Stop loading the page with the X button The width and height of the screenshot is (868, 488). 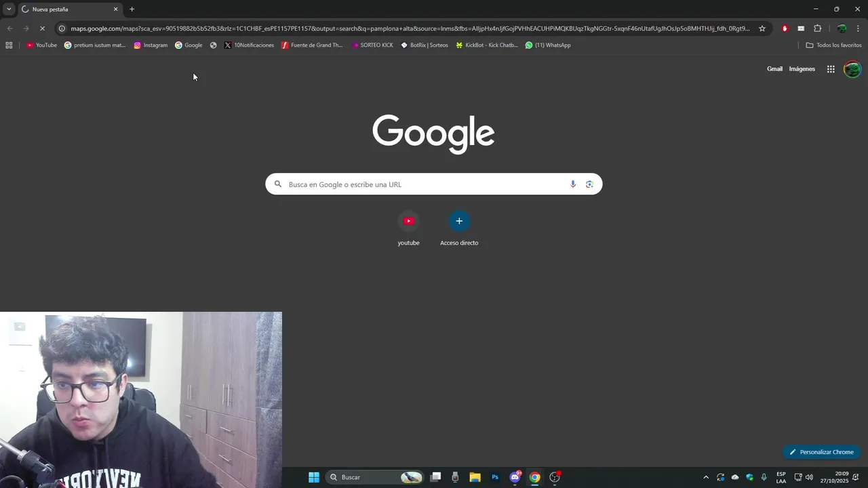(42, 28)
